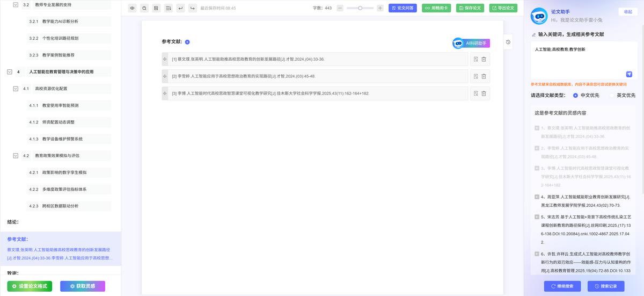The height and width of the screenshot is (296, 644).
Task: Click the history clock icon beside document
Action: 508,42
